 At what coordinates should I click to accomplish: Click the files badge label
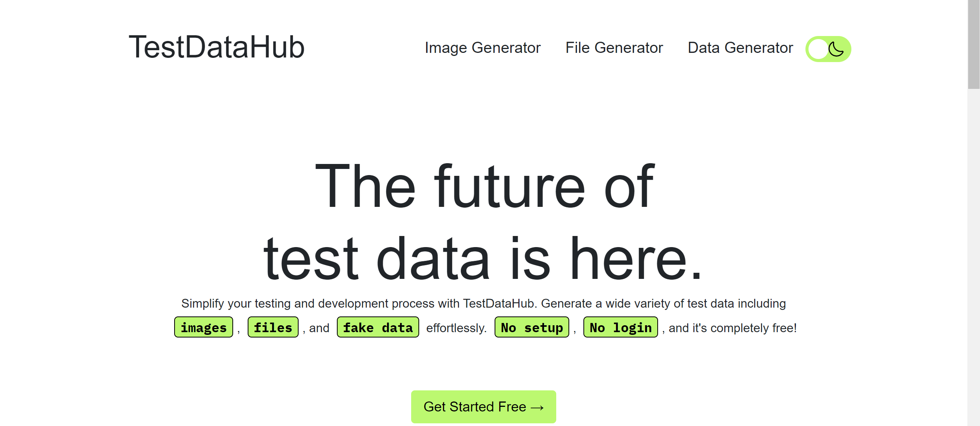click(273, 328)
